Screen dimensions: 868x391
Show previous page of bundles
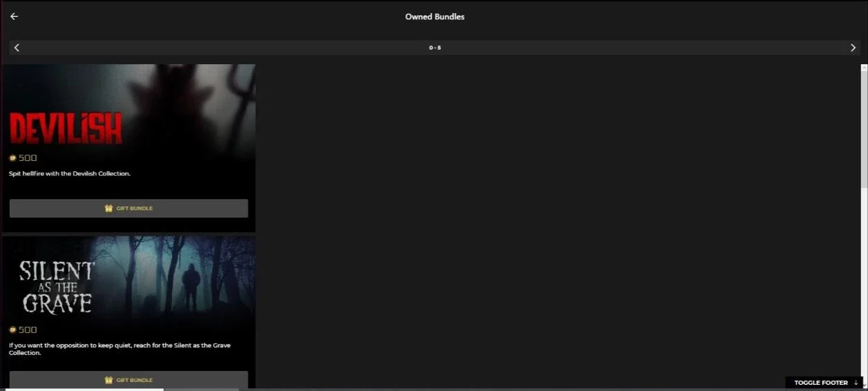point(17,48)
